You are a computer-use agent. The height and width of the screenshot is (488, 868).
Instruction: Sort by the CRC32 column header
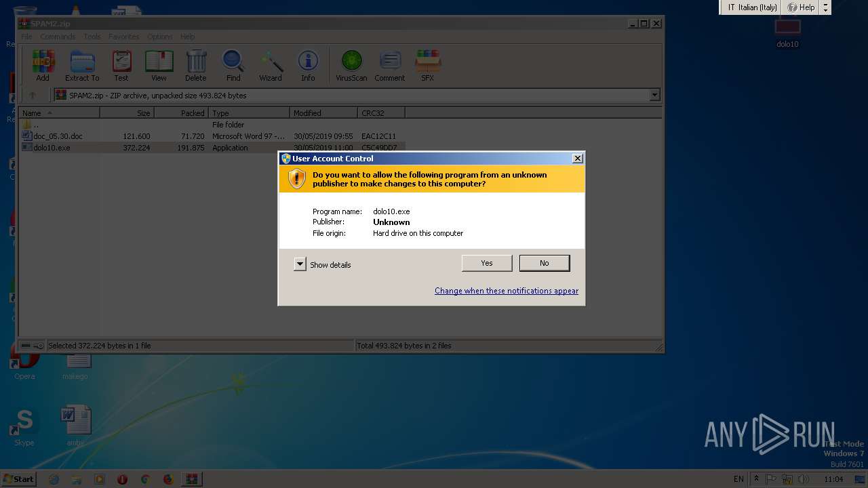point(381,113)
